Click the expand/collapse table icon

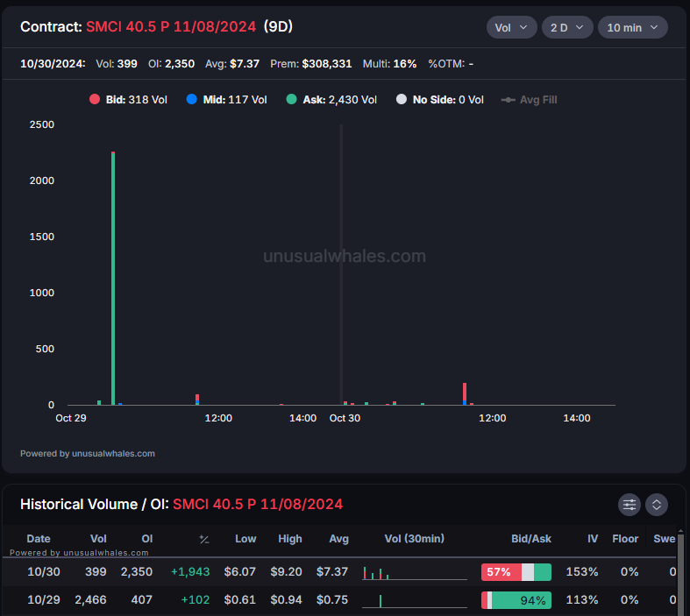pos(657,505)
